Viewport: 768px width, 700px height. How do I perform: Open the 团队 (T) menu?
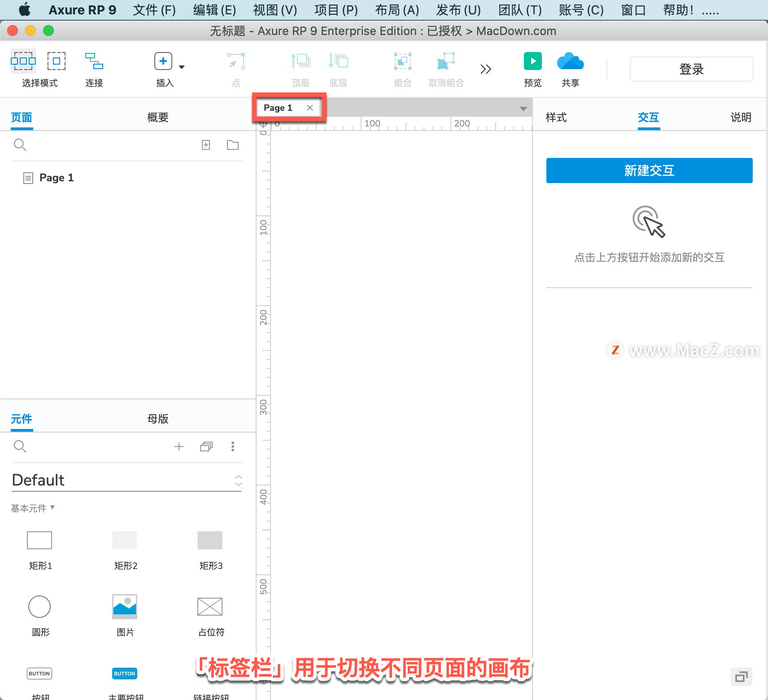pyautogui.click(x=520, y=10)
